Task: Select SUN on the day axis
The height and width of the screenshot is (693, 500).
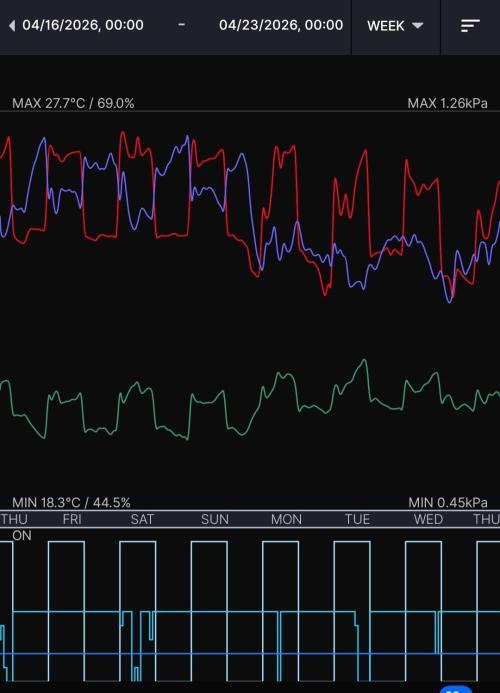Action: pyautogui.click(x=215, y=519)
